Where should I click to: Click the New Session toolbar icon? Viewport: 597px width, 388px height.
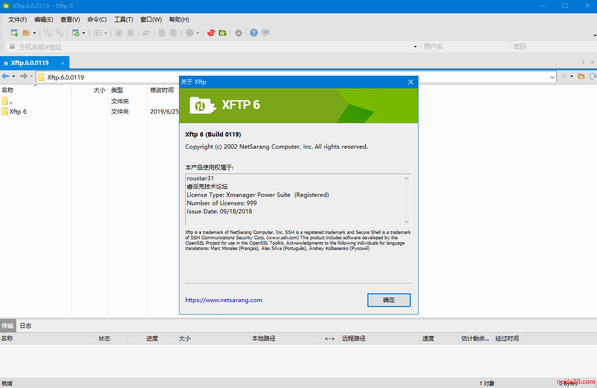(14, 33)
